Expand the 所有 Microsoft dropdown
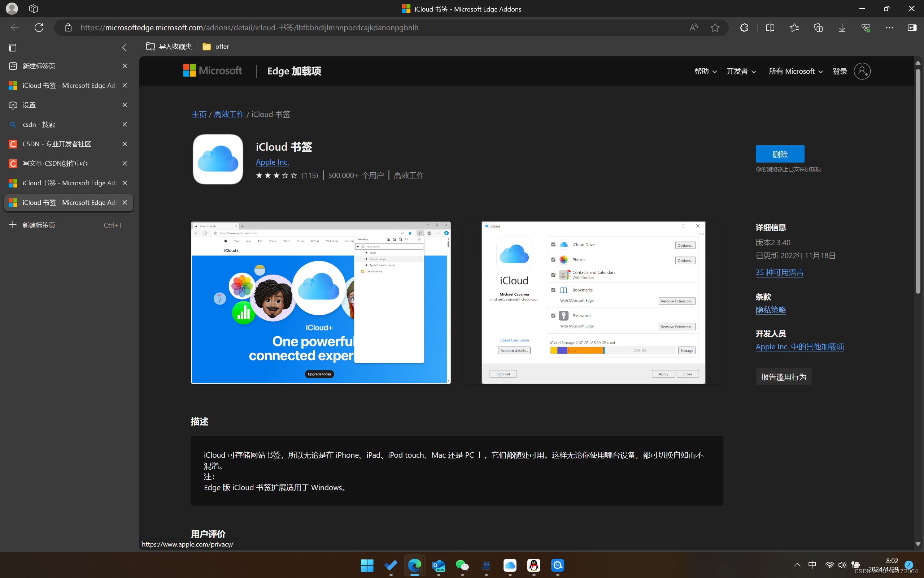924x578 pixels. [x=796, y=71]
